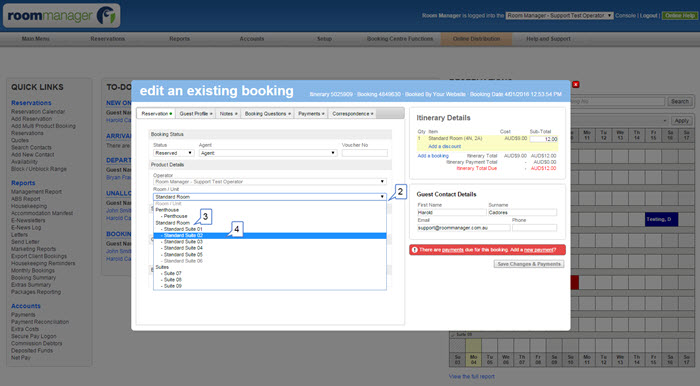Viewport: 700px width, 386px height.
Task: Click Save Changes & Payments button
Action: (x=529, y=264)
